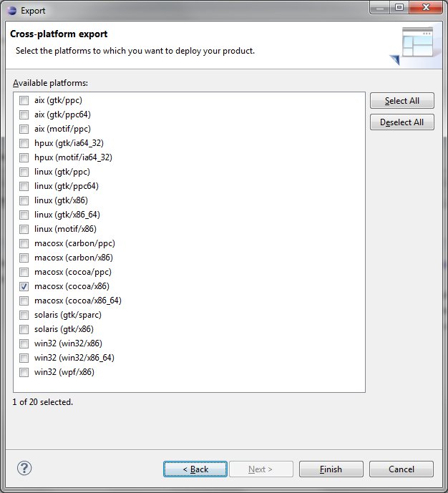Check the win32 (win32/x86) platform

click(24, 343)
